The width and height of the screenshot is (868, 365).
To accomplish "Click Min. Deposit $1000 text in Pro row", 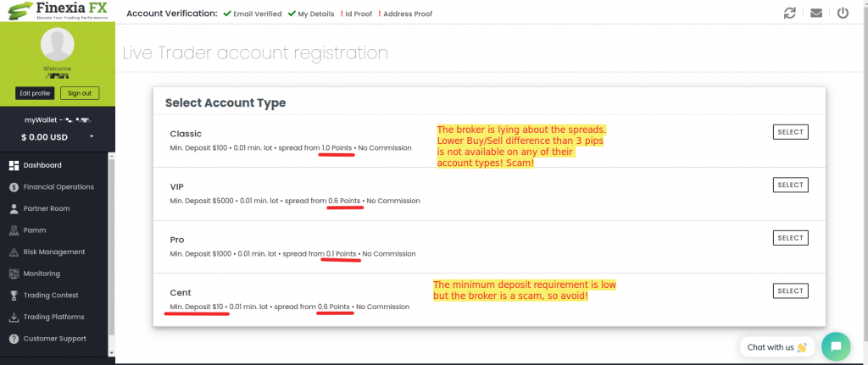I will point(201,254).
